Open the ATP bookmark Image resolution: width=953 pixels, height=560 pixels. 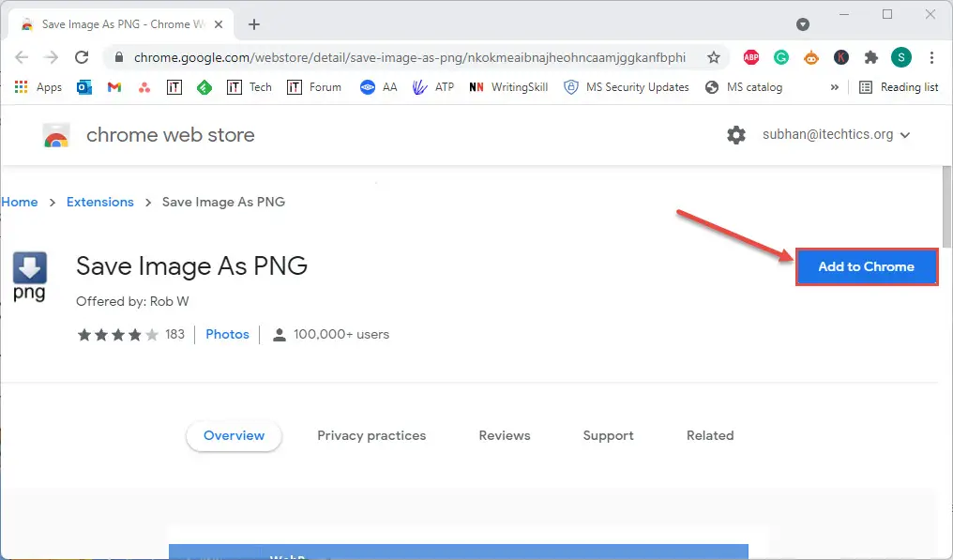[432, 87]
